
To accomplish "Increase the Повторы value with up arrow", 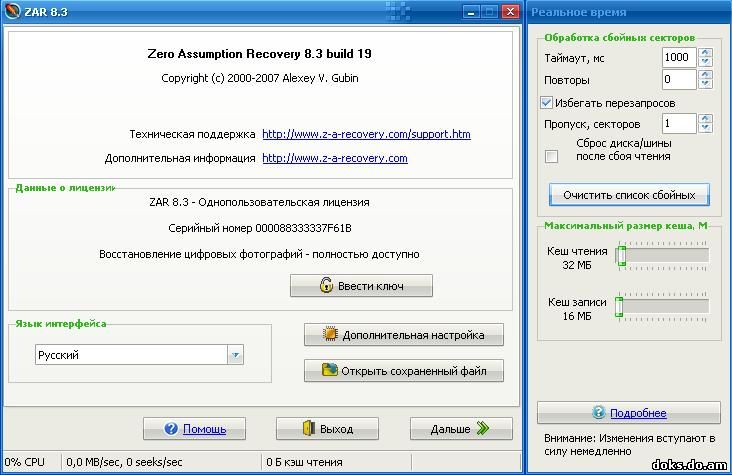I will [x=705, y=74].
